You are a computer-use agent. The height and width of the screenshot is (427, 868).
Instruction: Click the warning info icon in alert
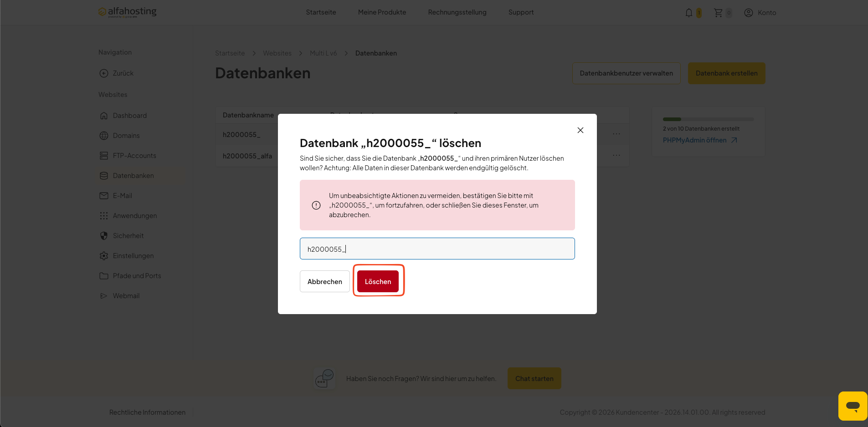[316, 205]
